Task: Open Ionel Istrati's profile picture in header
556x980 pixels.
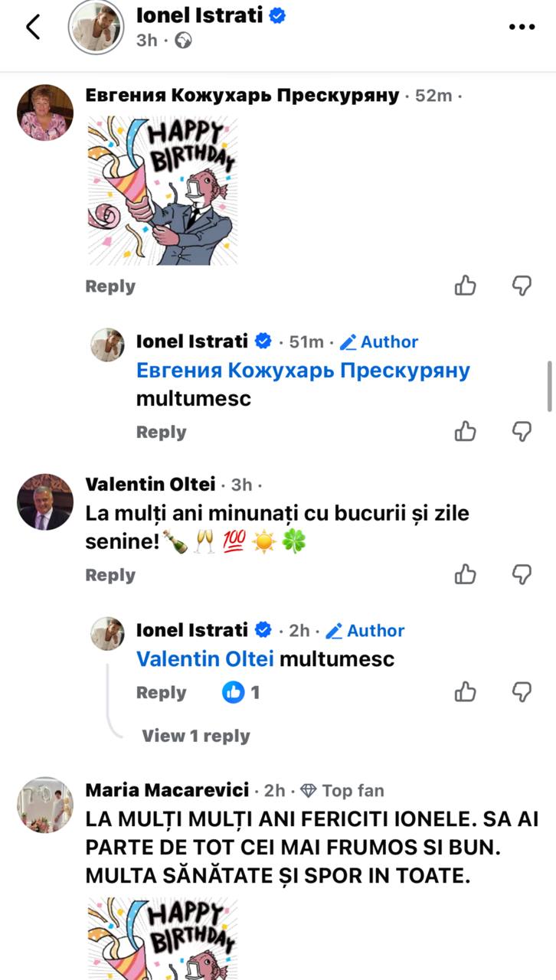Action: coord(95,27)
